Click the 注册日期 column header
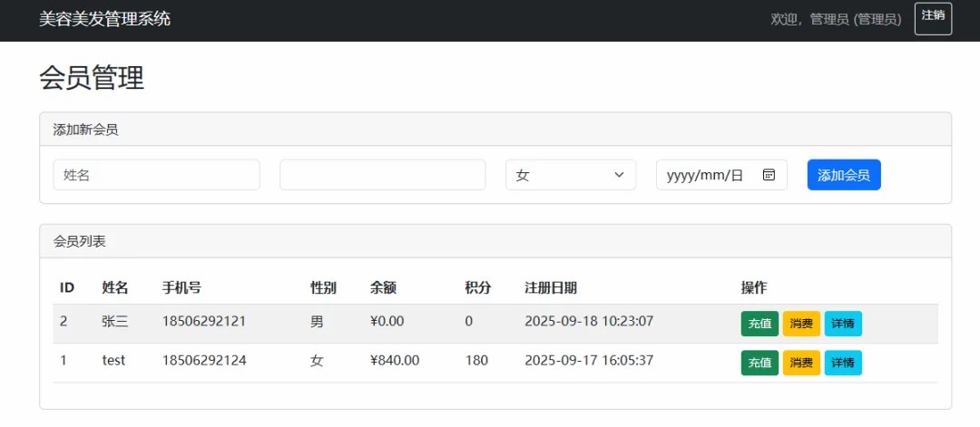 (550, 287)
